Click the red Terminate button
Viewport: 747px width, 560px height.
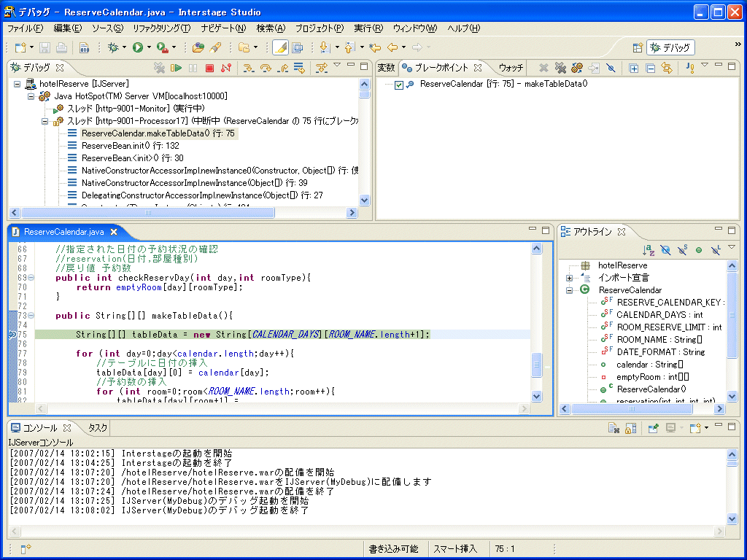click(x=209, y=68)
